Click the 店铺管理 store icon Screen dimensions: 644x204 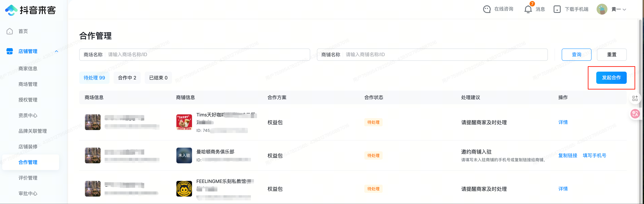coord(10,51)
